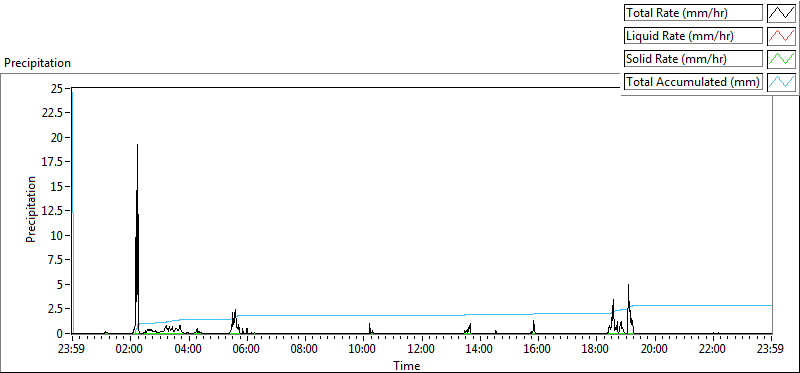The height and width of the screenshot is (373, 800).
Task: Click the 25 maximum value on the y-axis
Action: pos(58,88)
